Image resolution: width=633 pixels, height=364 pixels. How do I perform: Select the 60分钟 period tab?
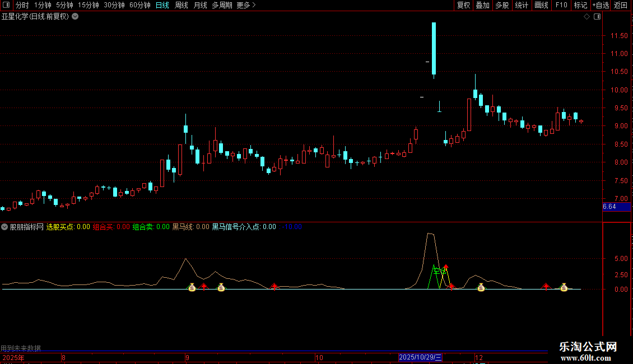[x=140, y=5]
